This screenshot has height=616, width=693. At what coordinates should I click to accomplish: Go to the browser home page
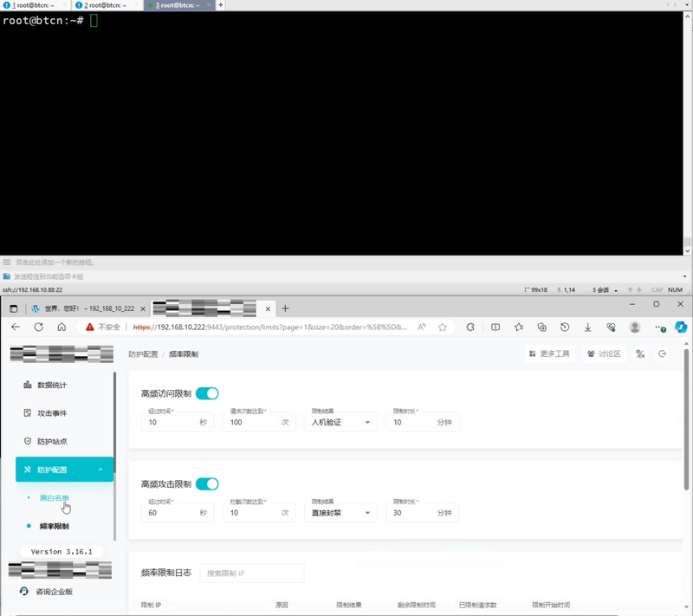62,327
